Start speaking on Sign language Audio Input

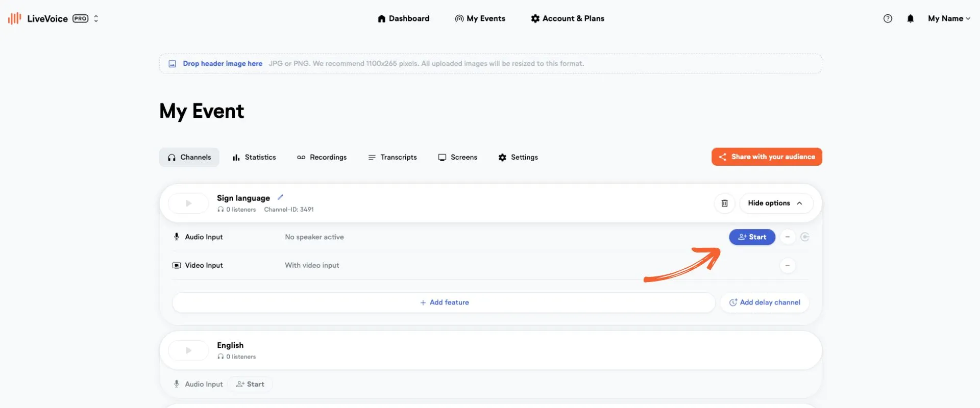click(752, 237)
